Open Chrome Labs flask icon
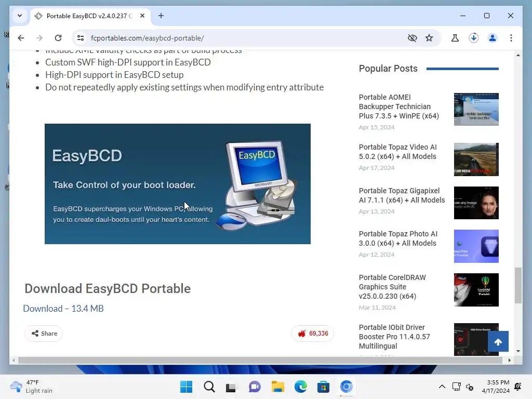Image resolution: width=532 pixels, height=399 pixels. [455, 38]
